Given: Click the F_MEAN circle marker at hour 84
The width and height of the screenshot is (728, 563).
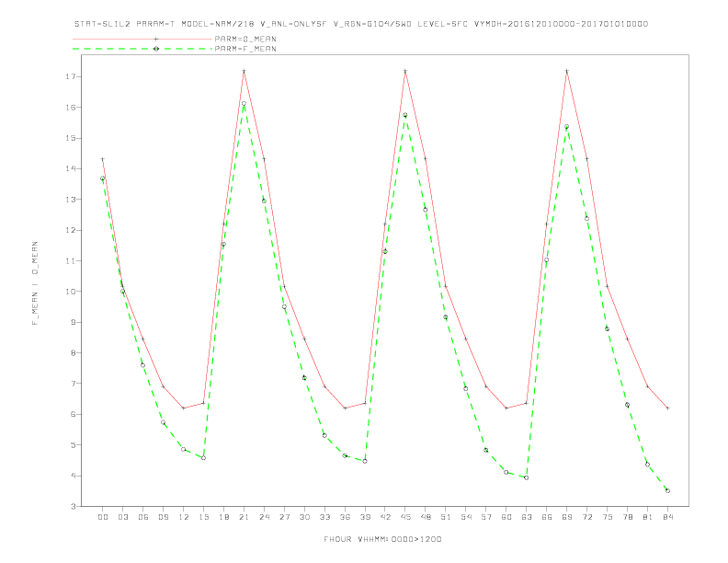Looking at the screenshot, I should click(x=667, y=490).
